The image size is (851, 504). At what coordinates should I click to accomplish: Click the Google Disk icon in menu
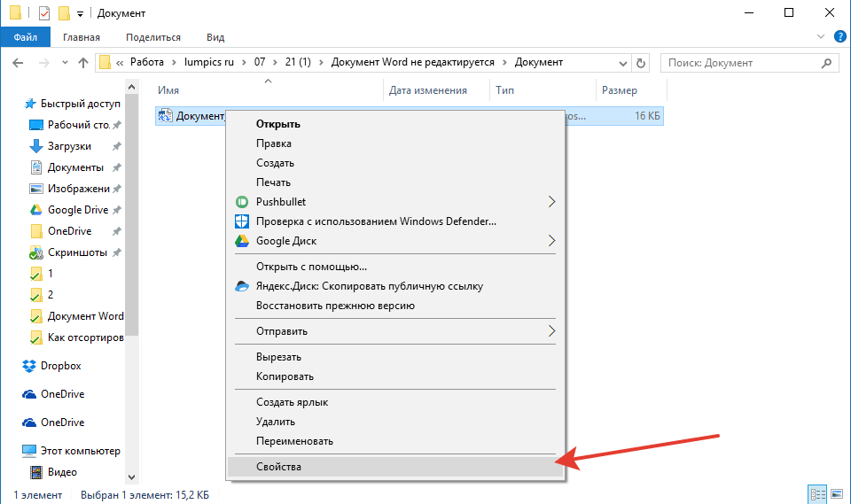[242, 241]
